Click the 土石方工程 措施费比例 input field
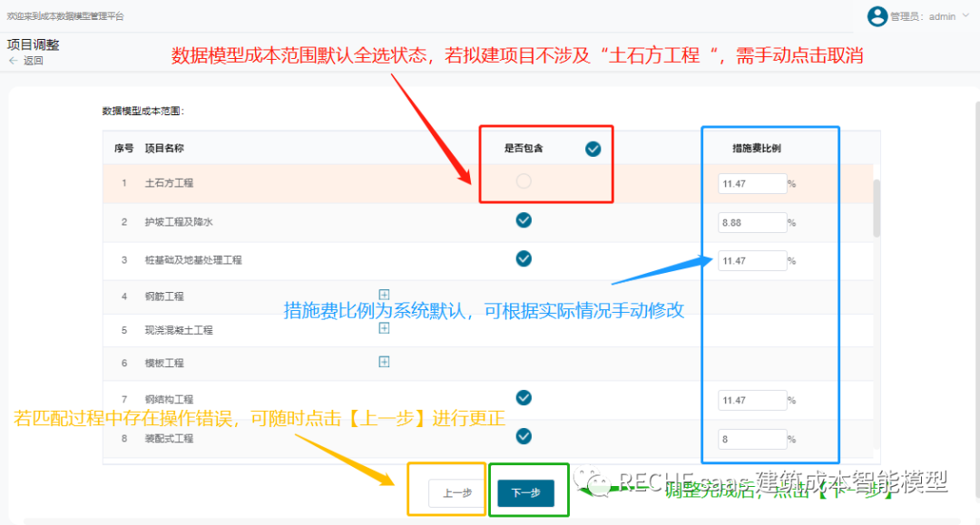The height and width of the screenshot is (525, 980). click(x=751, y=183)
